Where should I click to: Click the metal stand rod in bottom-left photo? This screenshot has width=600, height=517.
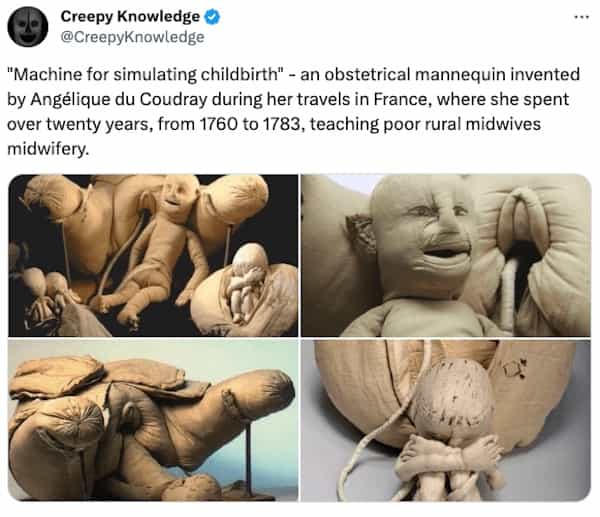[x=249, y=455]
